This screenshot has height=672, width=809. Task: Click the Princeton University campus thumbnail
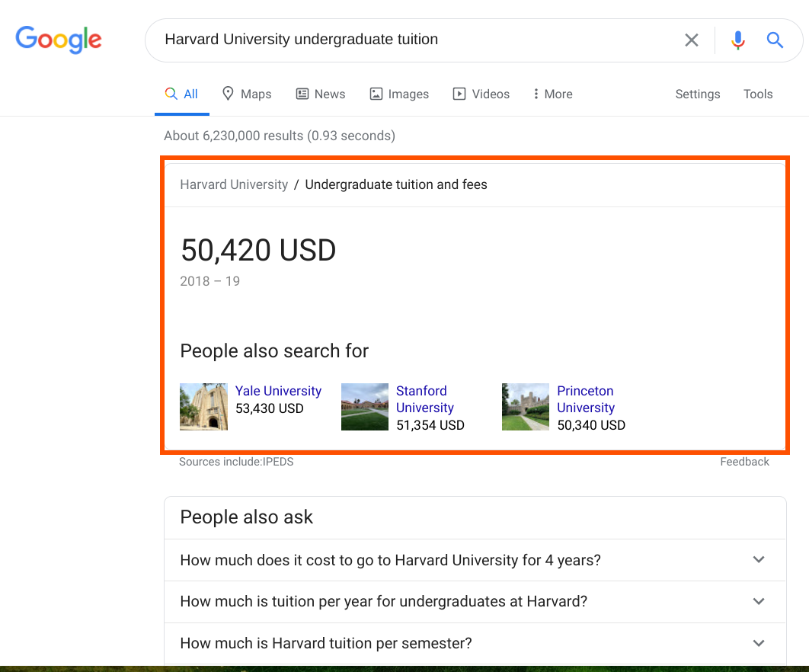526,407
